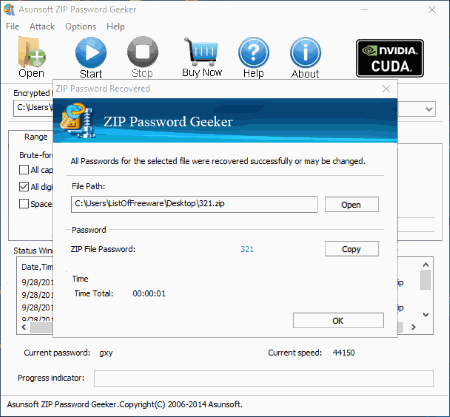Viewport: 450px width, 417px height.
Task: Click Open button beside file path
Action: click(352, 204)
